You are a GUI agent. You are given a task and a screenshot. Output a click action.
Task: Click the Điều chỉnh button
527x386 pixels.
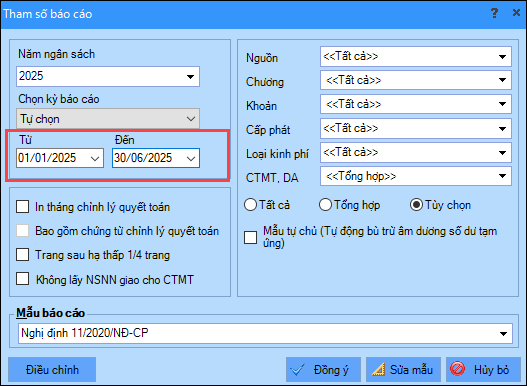click(x=52, y=370)
